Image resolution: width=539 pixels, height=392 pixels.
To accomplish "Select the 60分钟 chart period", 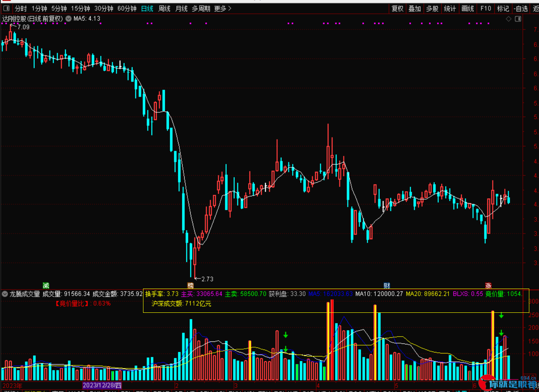I will (127, 8).
